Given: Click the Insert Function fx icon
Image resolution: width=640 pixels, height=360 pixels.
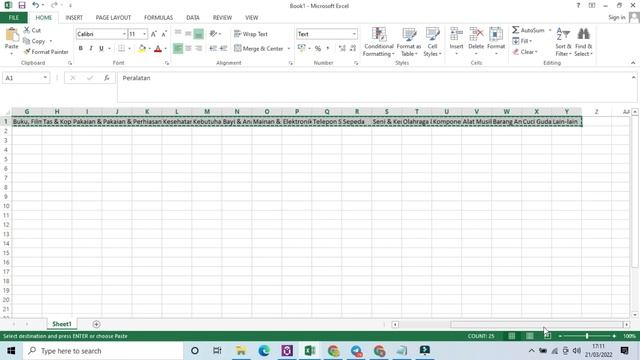Looking at the screenshot, I should (x=107, y=78).
